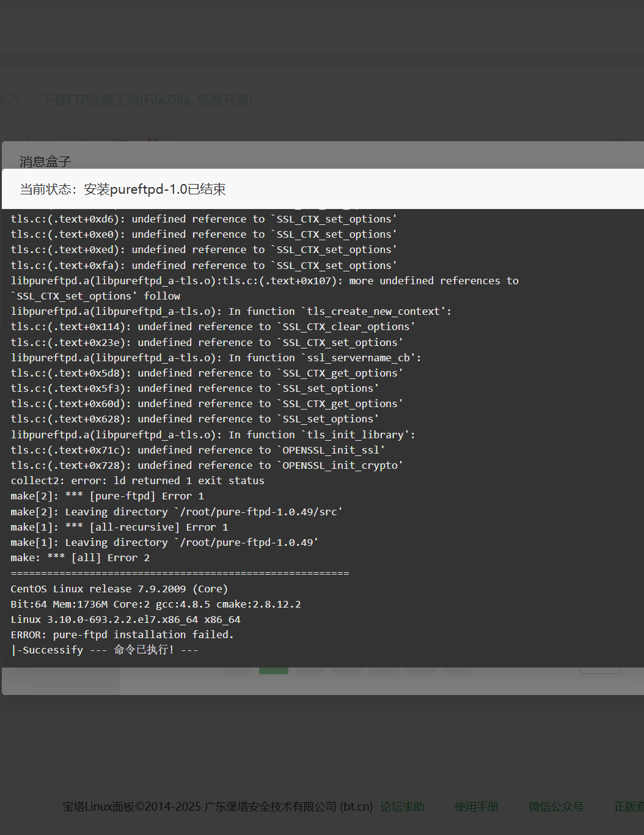Click the log line with tls.c:(.text+0xe0)

point(203,234)
